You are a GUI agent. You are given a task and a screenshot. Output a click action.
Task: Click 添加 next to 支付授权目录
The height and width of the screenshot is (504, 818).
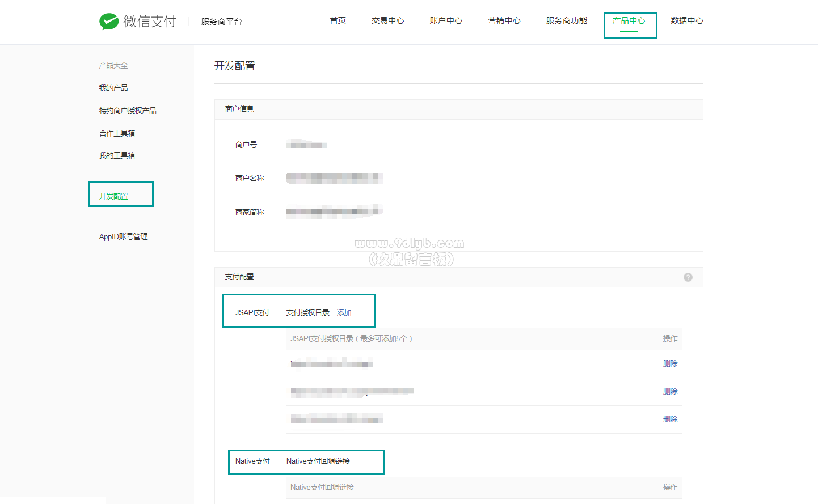[x=344, y=312]
